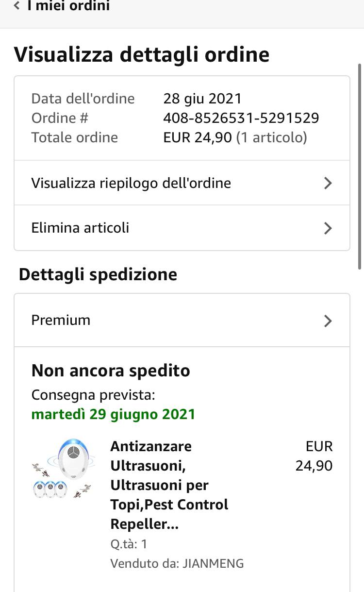Click the order date 28 giu 2021
The image size is (364, 592).
pyautogui.click(x=202, y=99)
